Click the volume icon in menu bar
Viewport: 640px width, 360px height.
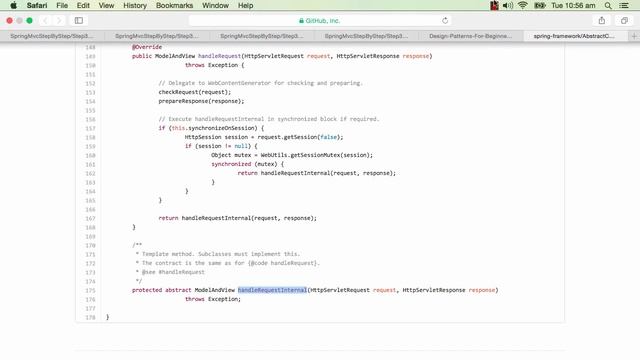click(x=508, y=6)
